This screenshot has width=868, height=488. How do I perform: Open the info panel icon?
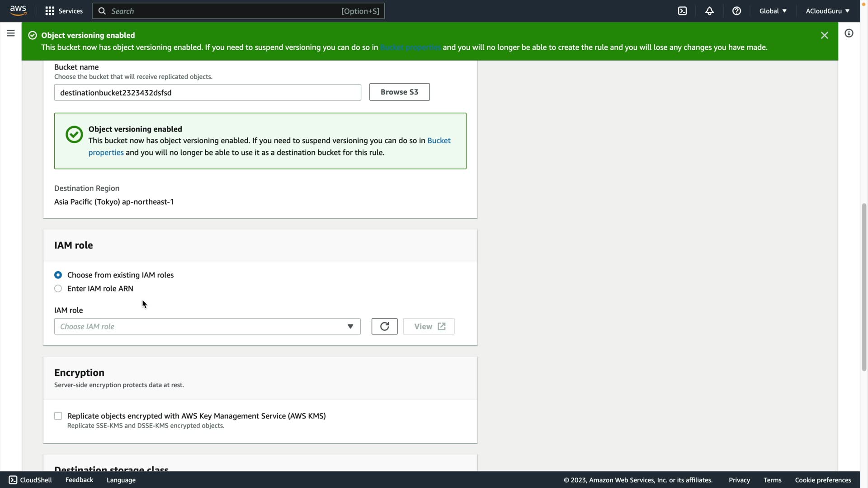[849, 33]
